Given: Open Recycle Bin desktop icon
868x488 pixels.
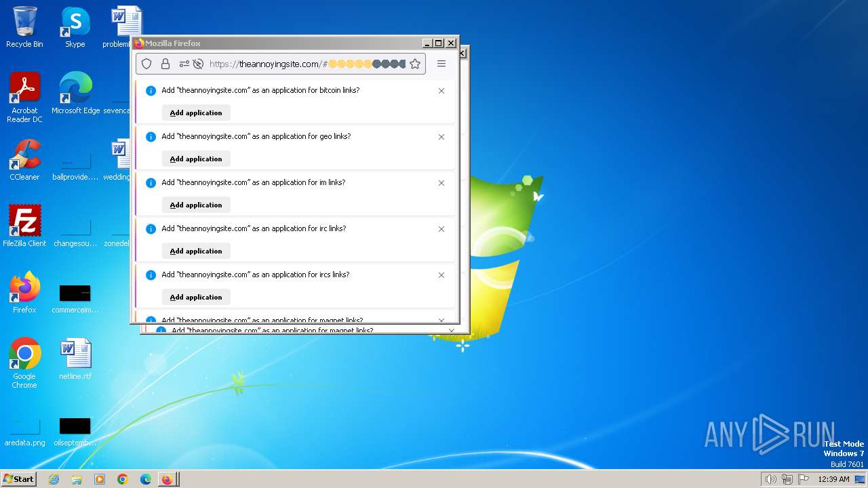Looking at the screenshot, I should point(24,28).
